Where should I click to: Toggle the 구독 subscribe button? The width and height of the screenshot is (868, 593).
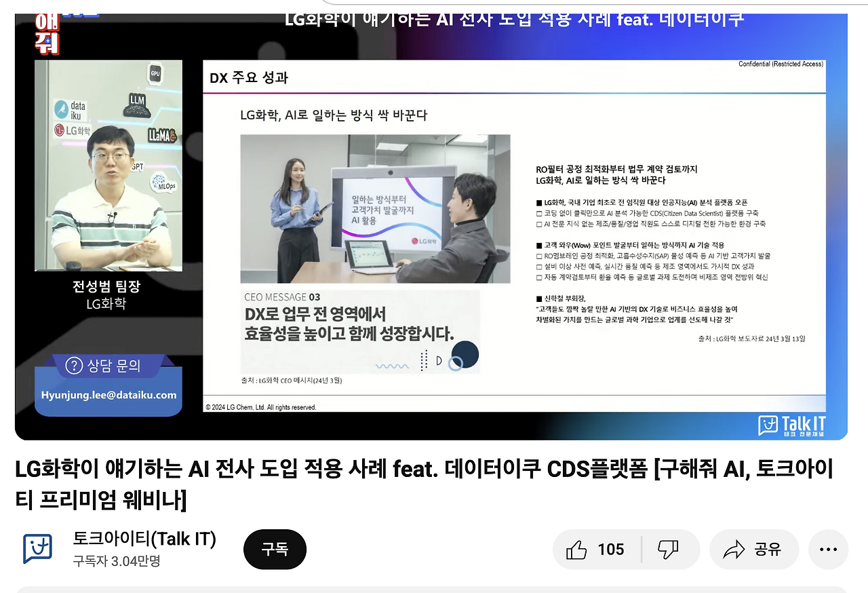pyautogui.click(x=275, y=550)
